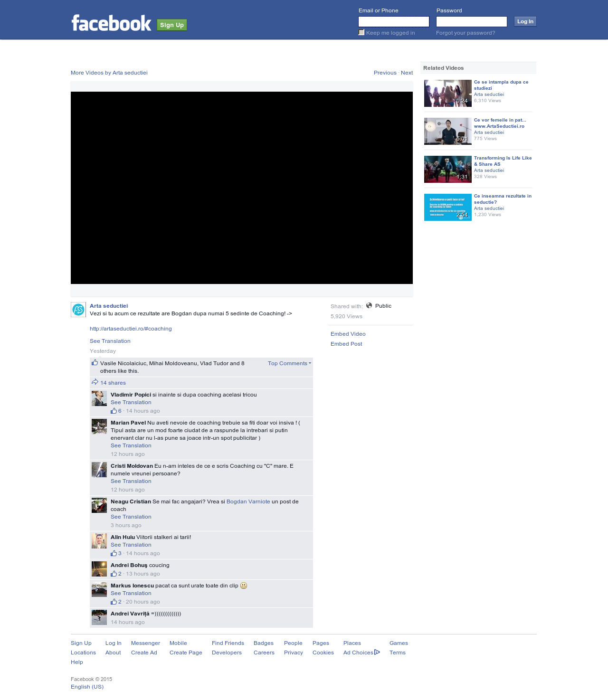This screenshot has height=700, width=608.
Task: Open the 5:01 related video thumbnail
Action: (x=448, y=131)
